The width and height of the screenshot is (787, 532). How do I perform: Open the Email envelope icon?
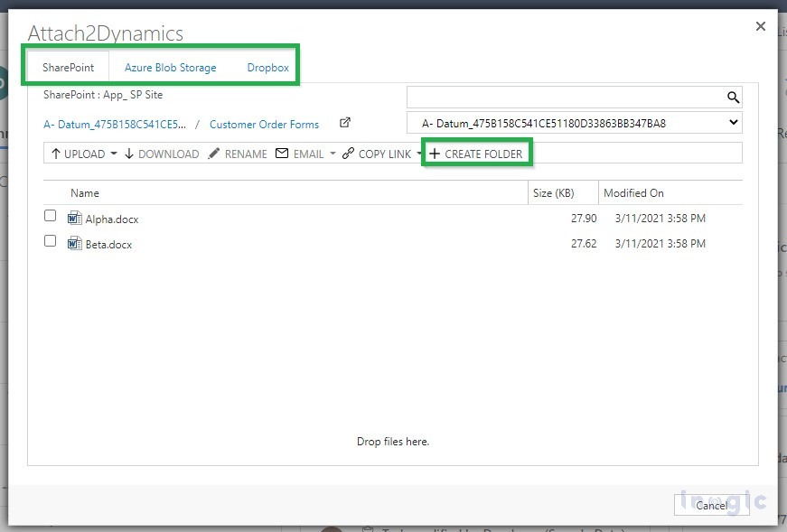tap(283, 154)
